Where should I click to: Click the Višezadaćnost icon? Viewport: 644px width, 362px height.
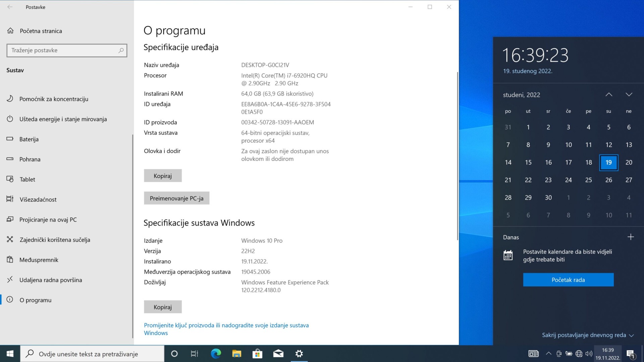10,199
